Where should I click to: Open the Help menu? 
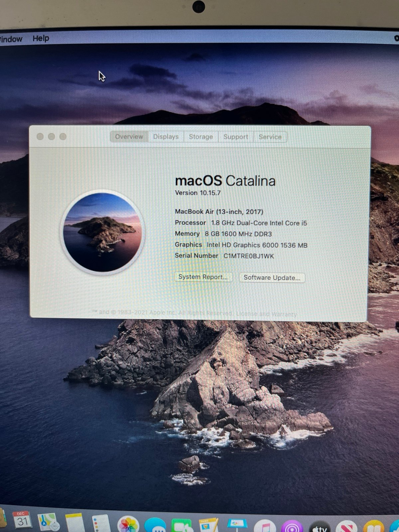(41, 38)
